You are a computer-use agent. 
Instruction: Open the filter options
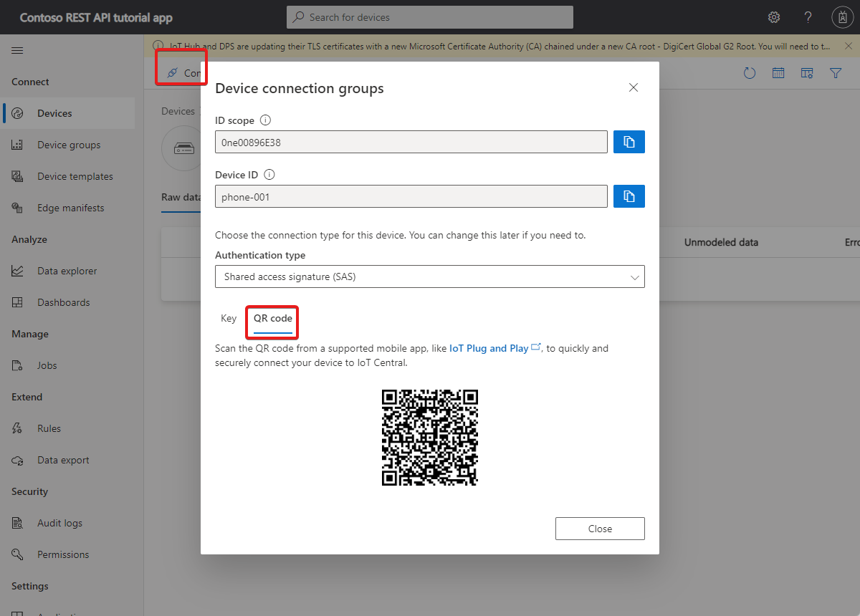click(x=836, y=72)
